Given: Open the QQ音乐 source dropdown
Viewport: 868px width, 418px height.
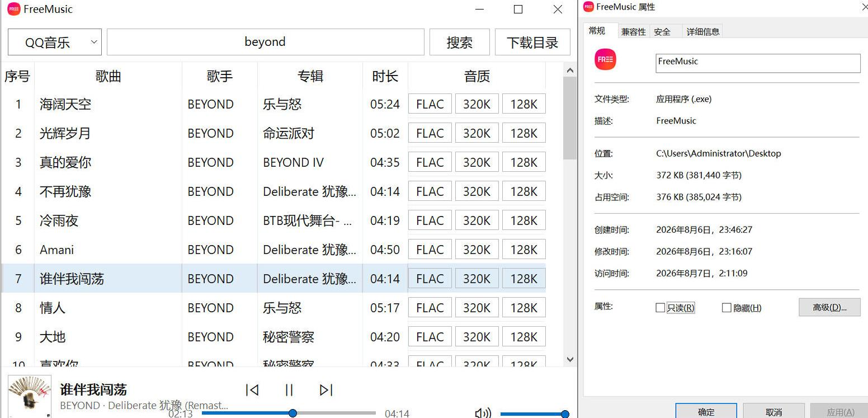Looking at the screenshot, I should pos(55,42).
